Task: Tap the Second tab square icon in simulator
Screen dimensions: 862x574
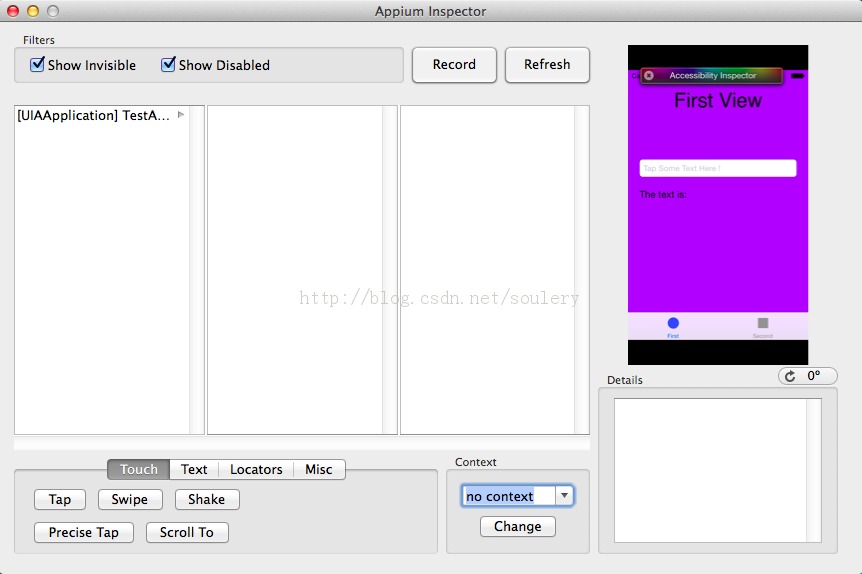Action: click(763, 323)
